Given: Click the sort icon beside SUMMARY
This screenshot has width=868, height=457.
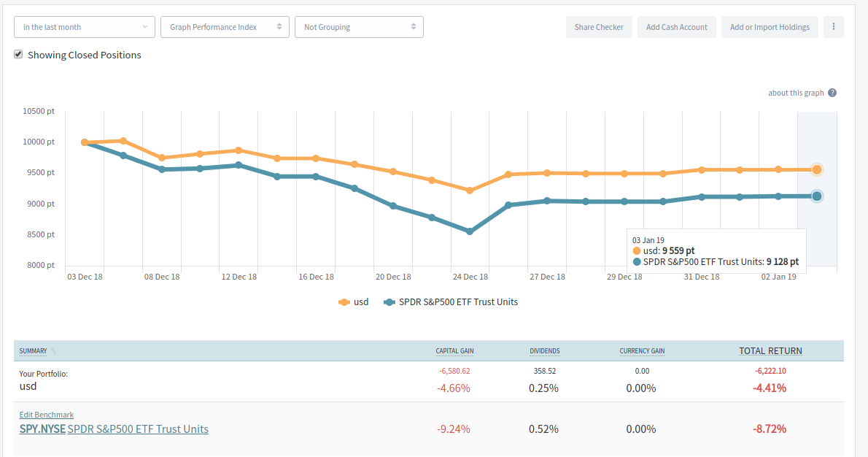Looking at the screenshot, I should tap(54, 351).
